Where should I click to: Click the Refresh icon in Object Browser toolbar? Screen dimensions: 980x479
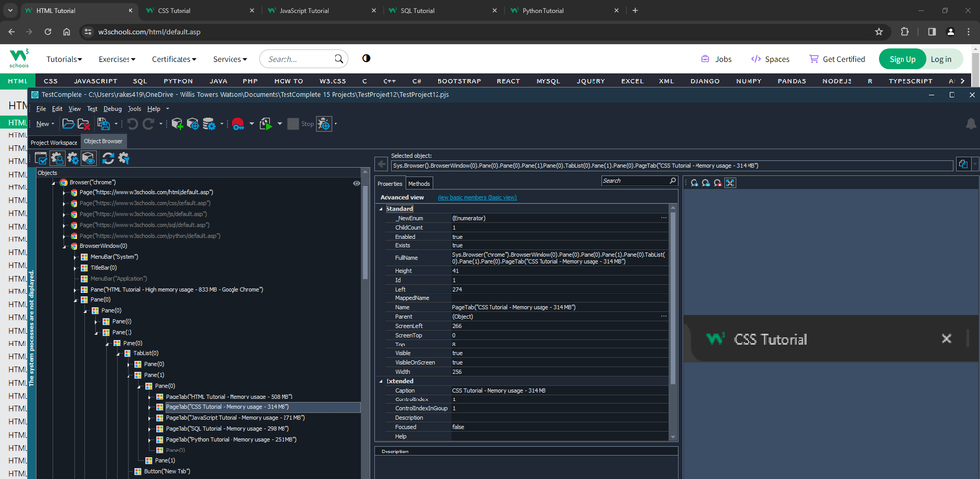click(x=107, y=158)
